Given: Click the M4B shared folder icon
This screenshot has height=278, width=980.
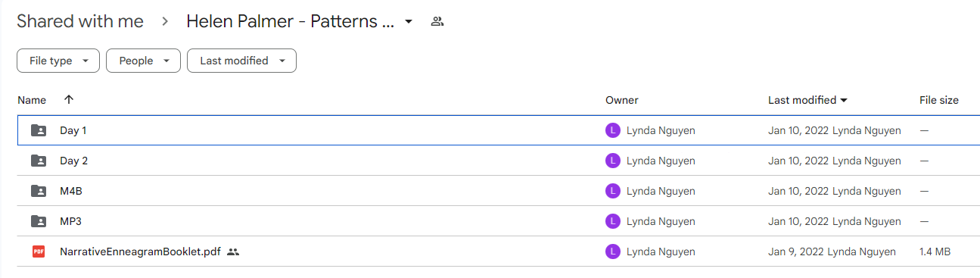Looking at the screenshot, I should (39, 191).
